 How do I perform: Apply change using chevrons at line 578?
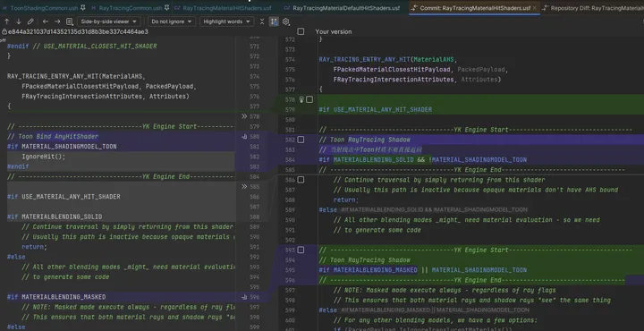tap(244, 116)
